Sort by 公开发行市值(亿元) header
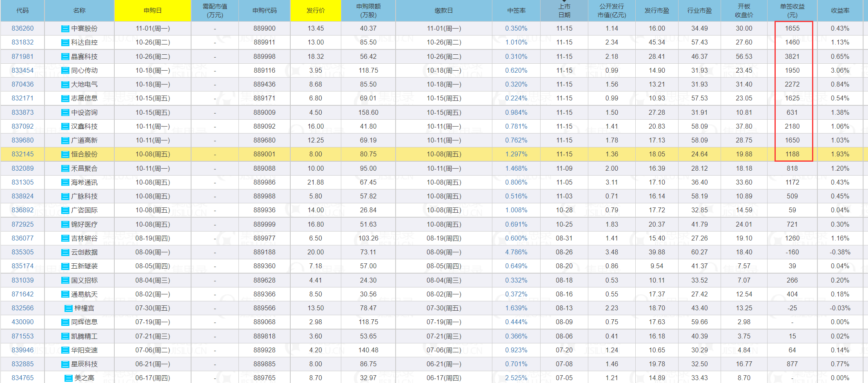This screenshot has width=868, height=383. pos(612,11)
